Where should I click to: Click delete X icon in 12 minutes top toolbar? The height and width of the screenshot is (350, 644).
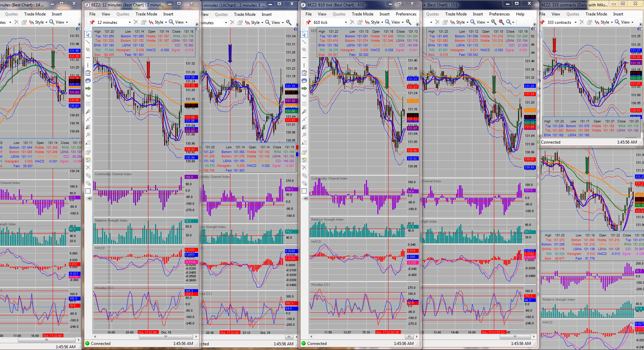(136, 22)
